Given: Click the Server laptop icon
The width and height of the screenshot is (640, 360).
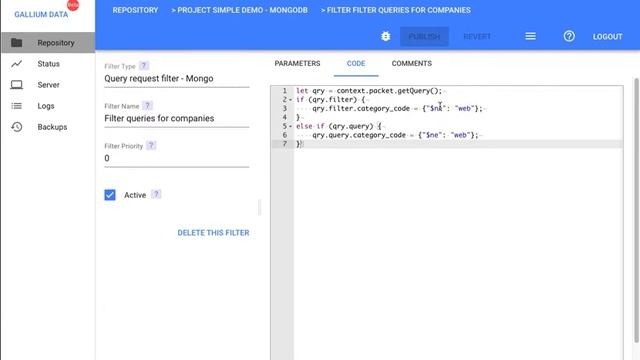Looking at the screenshot, I should coord(17,85).
